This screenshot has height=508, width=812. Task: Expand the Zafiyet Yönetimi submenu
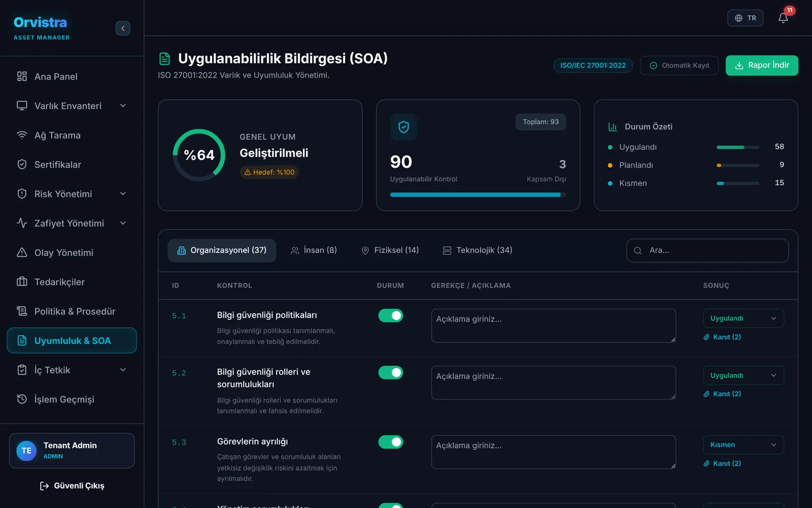pyautogui.click(x=123, y=223)
